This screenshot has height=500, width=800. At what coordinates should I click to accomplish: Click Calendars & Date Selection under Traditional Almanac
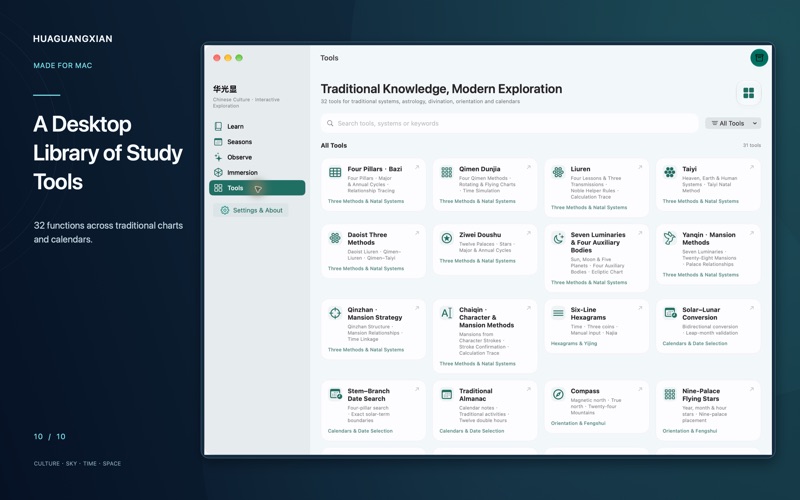[x=472, y=431]
